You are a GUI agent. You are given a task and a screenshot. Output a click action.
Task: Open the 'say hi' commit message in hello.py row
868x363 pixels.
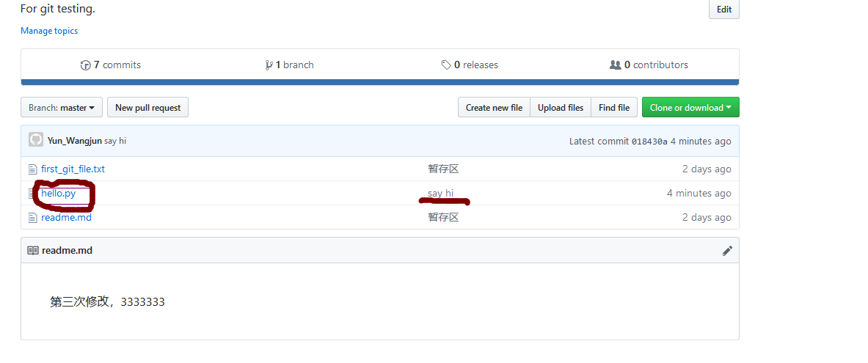point(441,193)
